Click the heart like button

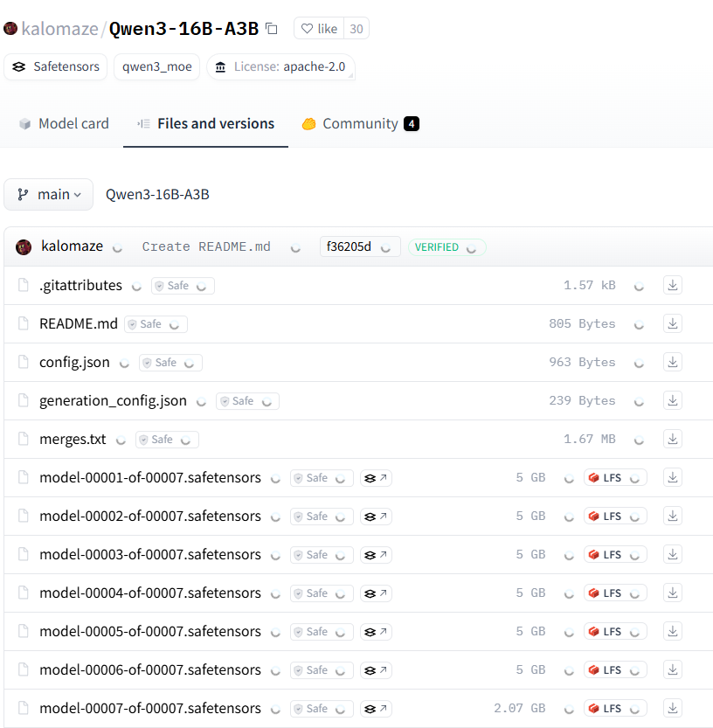(319, 29)
